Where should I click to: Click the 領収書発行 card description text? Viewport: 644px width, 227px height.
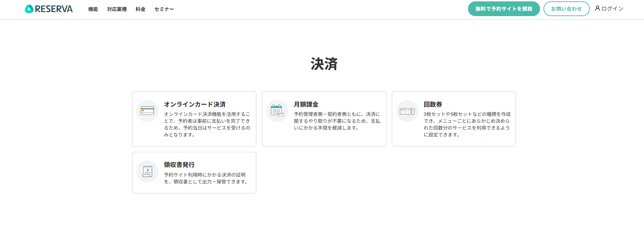[x=206, y=178]
